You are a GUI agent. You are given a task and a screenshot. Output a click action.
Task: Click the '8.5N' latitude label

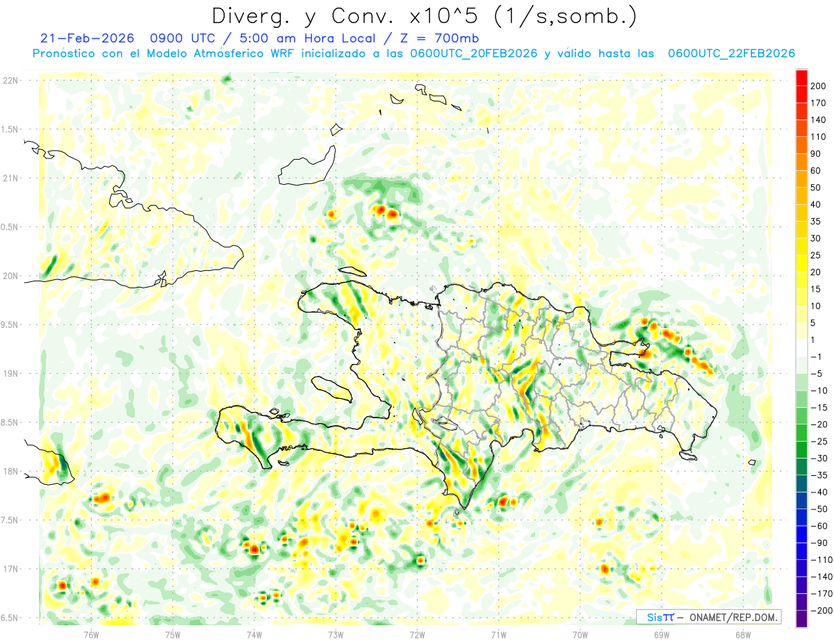point(10,422)
